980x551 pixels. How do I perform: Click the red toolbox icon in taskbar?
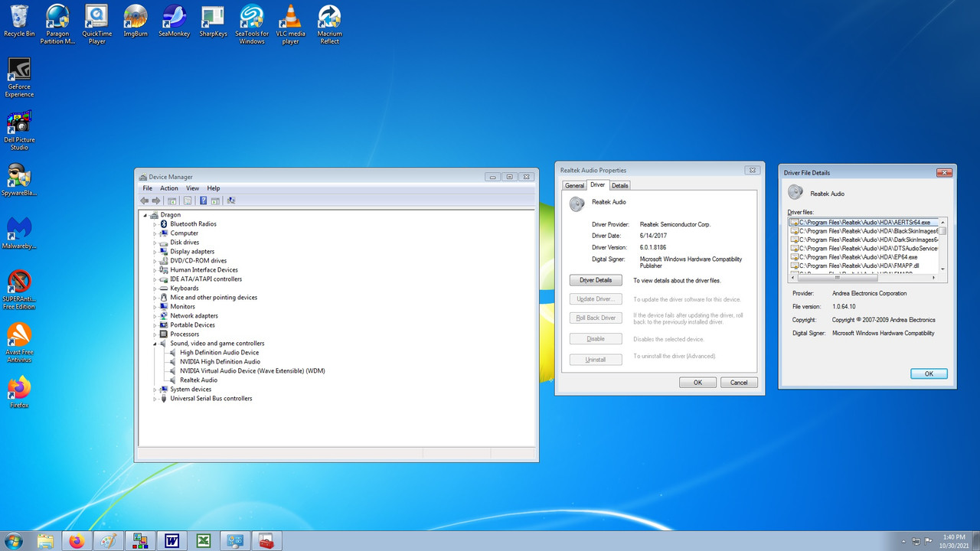tap(267, 541)
